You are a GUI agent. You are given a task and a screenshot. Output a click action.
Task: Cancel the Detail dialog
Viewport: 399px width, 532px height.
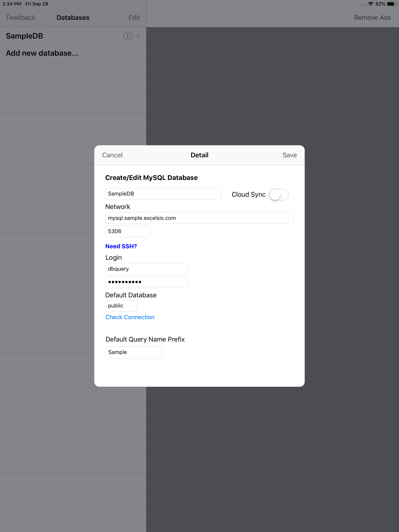tap(112, 155)
